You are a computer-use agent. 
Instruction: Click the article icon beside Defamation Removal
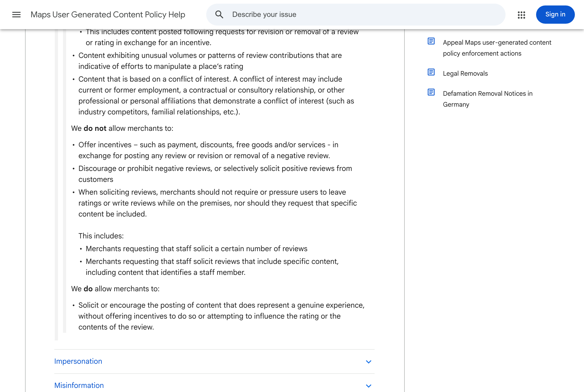431,92
